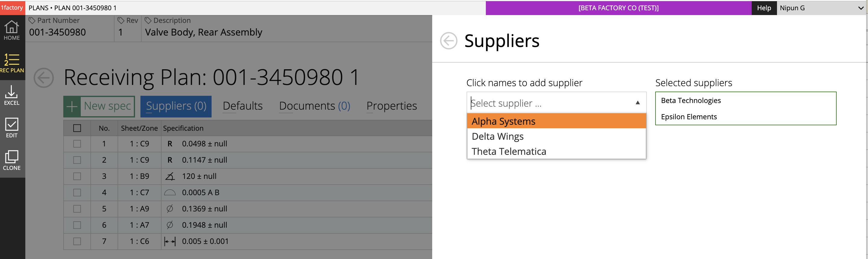Image resolution: width=868 pixels, height=259 pixels.
Task: Click back arrow beside Suppliers heading
Action: pos(448,41)
